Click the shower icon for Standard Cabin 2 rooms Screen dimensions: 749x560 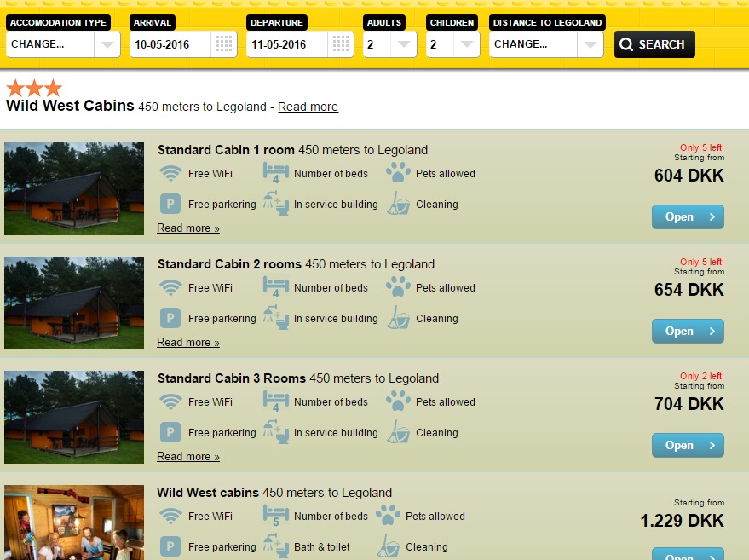click(x=276, y=318)
